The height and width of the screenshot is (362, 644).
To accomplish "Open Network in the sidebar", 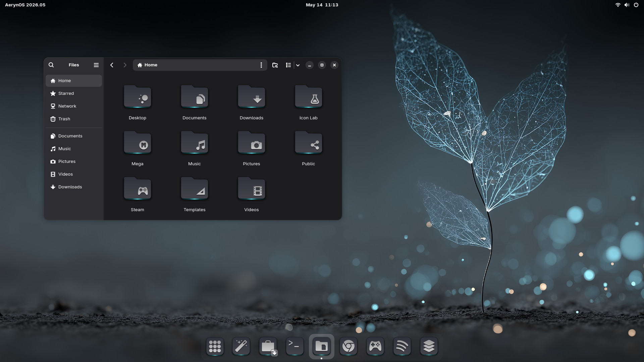I will pyautogui.click(x=74, y=106).
